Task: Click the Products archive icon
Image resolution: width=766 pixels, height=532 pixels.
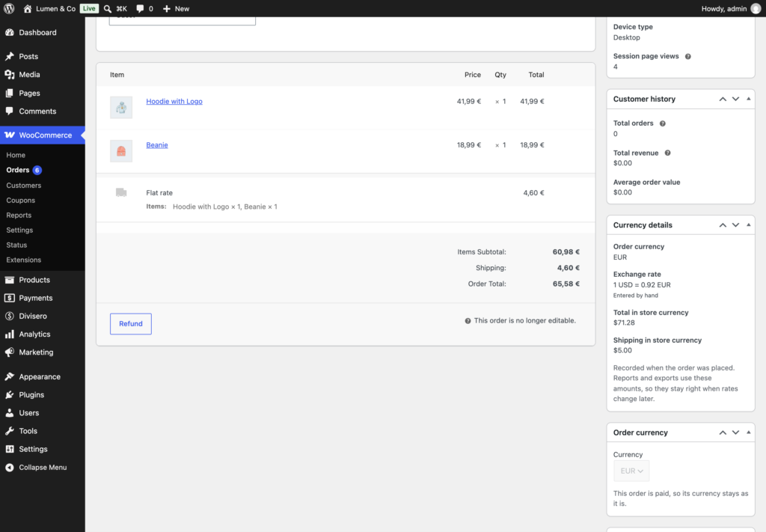Action: (10, 280)
